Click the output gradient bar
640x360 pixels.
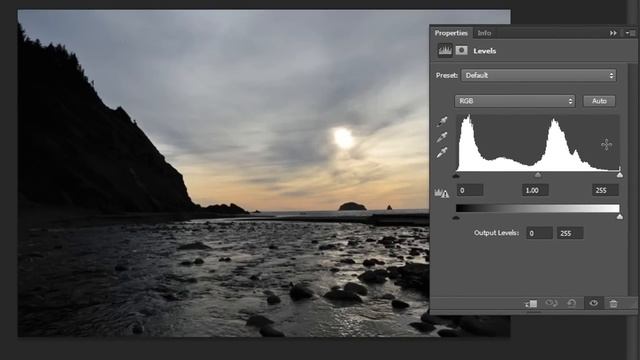[538, 208]
